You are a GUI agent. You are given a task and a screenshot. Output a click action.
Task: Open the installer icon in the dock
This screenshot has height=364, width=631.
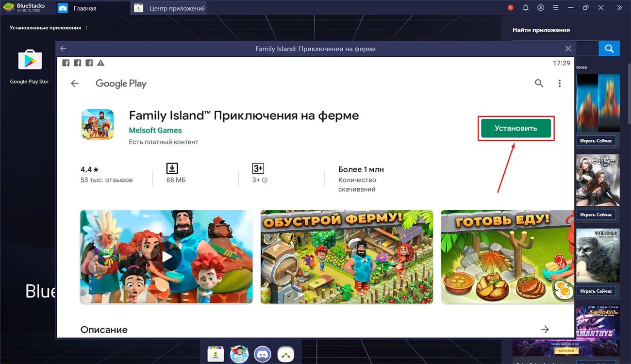click(215, 354)
